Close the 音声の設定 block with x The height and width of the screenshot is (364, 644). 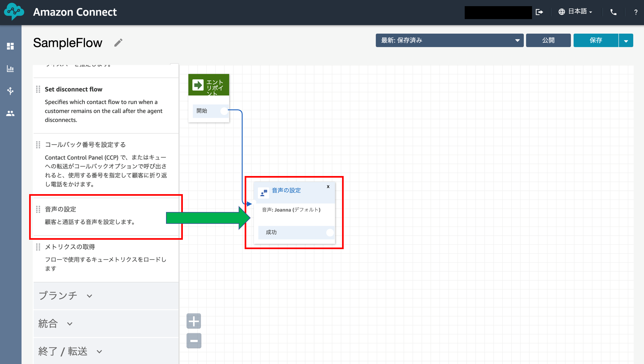click(328, 187)
